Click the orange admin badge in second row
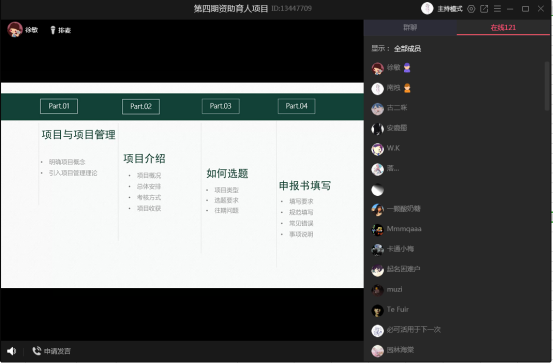Image resolution: width=553 pixels, height=363 pixels. point(407,88)
